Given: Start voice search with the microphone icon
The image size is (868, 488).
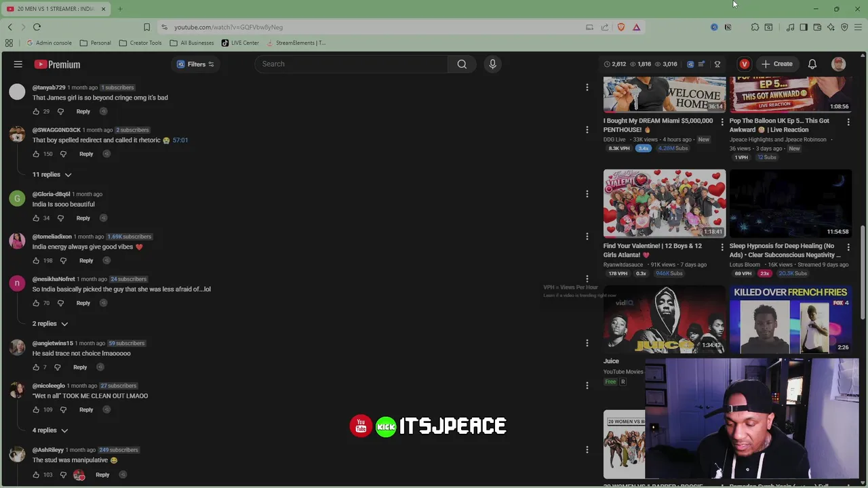Looking at the screenshot, I should coord(492,64).
